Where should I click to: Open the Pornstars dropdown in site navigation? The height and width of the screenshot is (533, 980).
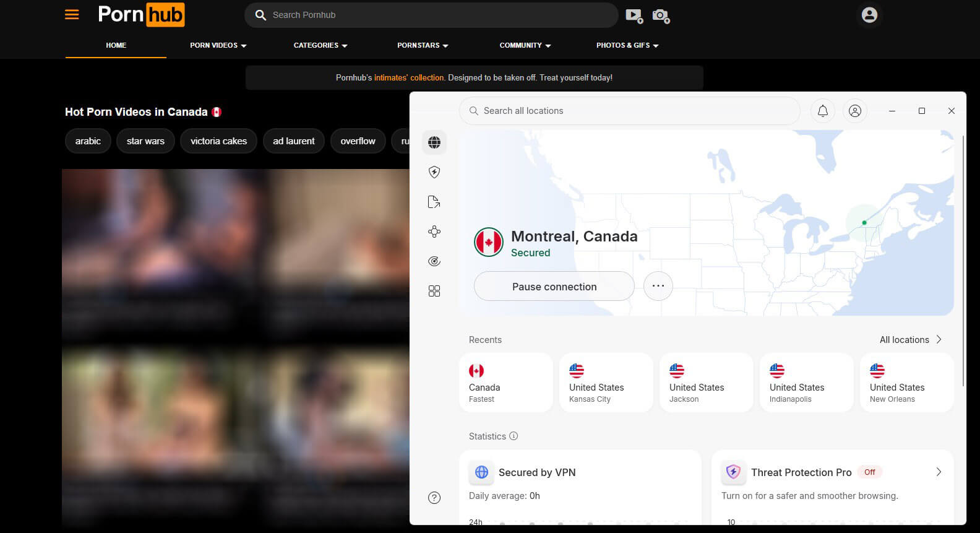pyautogui.click(x=423, y=45)
